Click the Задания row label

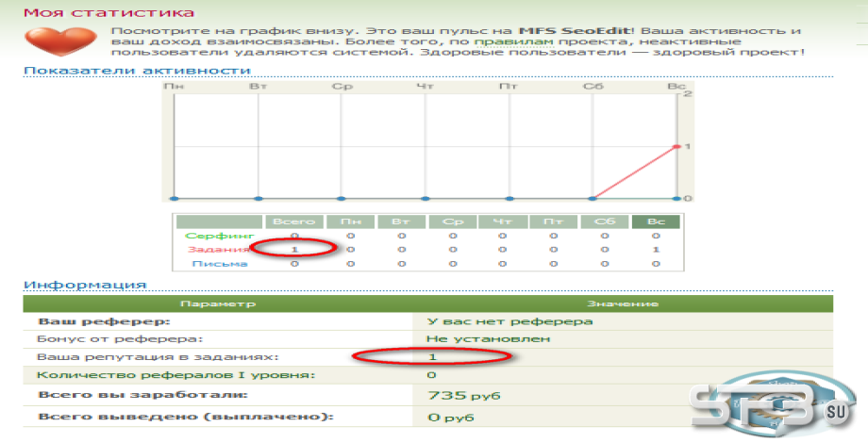218,250
